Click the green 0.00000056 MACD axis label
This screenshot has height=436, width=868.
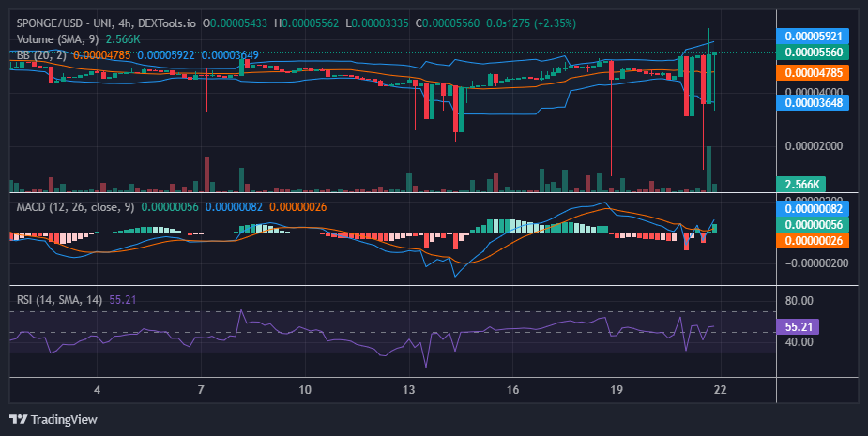(x=813, y=225)
